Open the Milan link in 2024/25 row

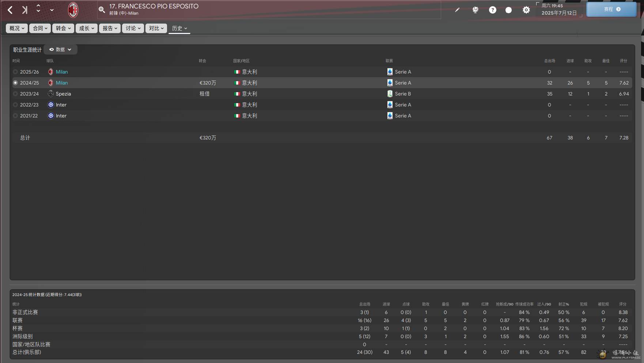62,83
